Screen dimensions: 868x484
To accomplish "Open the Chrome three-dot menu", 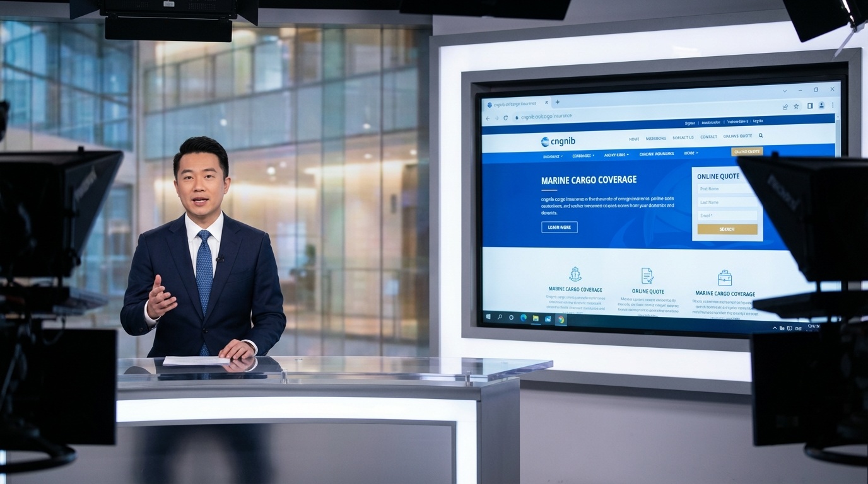I will click(833, 105).
